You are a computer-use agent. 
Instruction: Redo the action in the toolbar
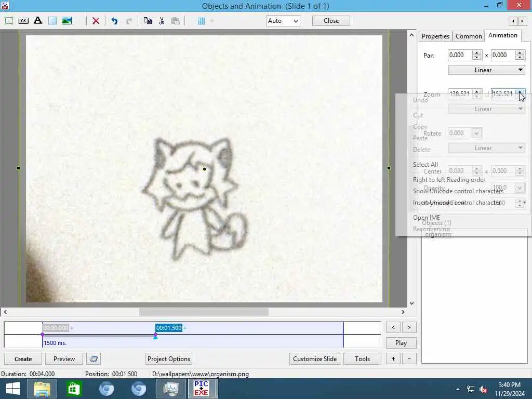[x=129, y=21]
